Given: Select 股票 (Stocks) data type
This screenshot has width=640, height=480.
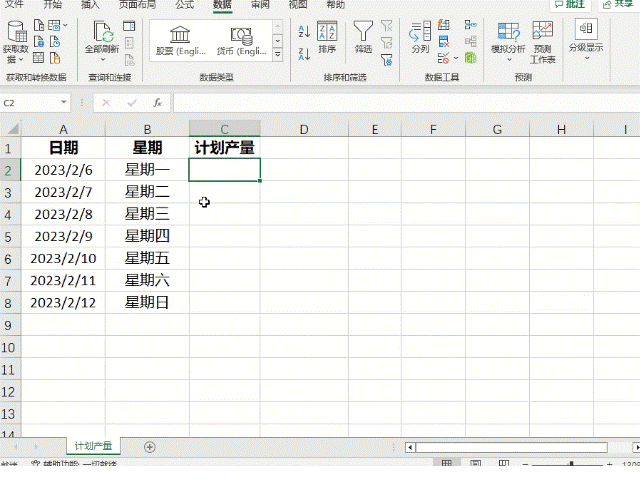Looking at the screenshot, I should pyautogui.click(x=180, y=41).
